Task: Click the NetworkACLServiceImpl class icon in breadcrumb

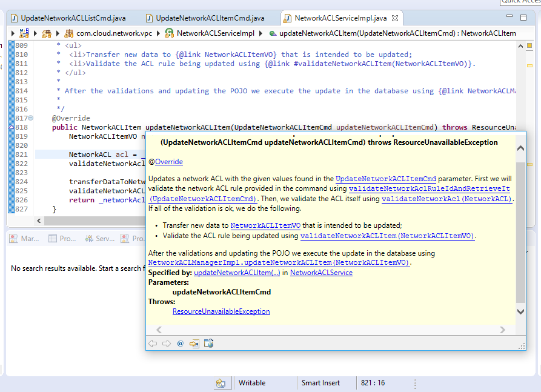Action: click(x=169, y=33)
